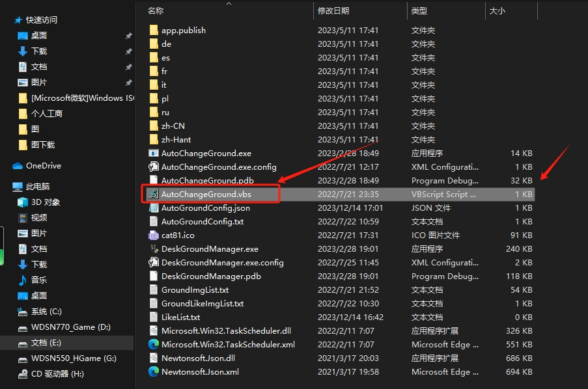The height and width of the screenshot is (389, 588).
Task: Click the JSON 文件 type cell
Action: (431, 208)
